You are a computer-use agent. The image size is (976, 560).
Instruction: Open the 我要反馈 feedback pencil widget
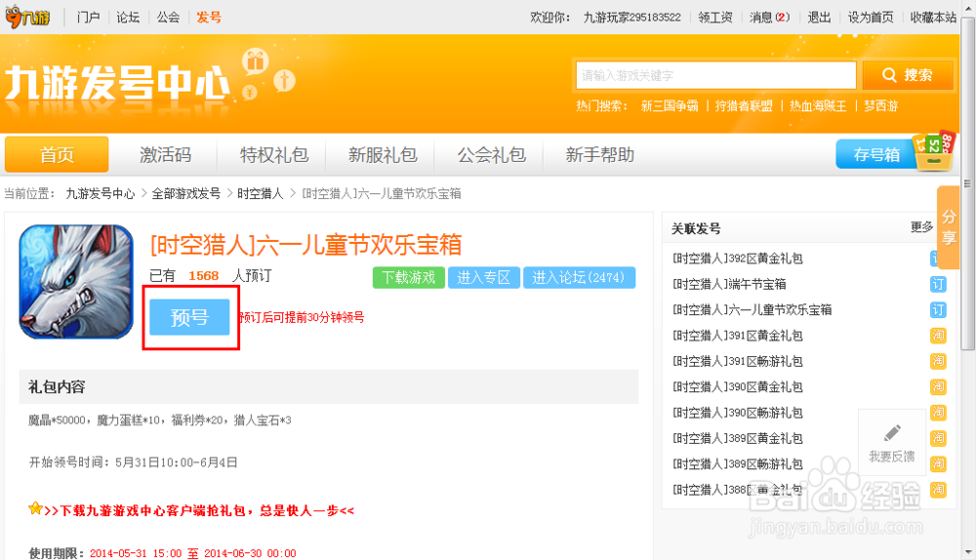pyautogui.click(x=891, y=442)
